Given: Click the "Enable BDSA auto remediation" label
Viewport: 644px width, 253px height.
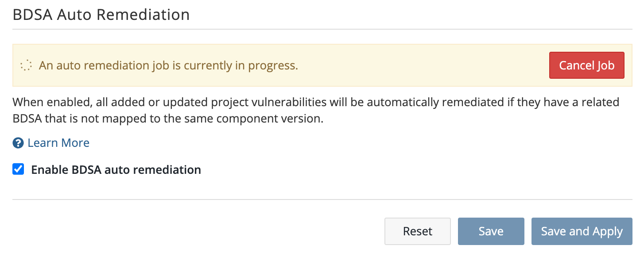Looking at the screenshot, I should pos(116,170).
